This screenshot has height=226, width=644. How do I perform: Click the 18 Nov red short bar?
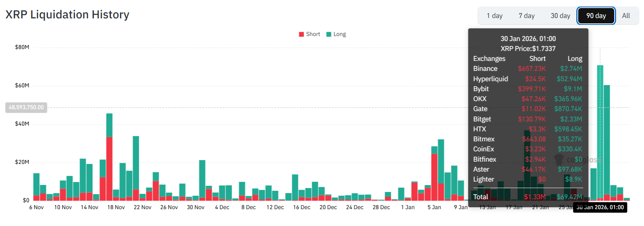point(109,169)
